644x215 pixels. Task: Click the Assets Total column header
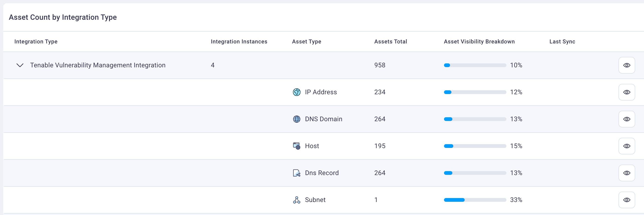390,42
